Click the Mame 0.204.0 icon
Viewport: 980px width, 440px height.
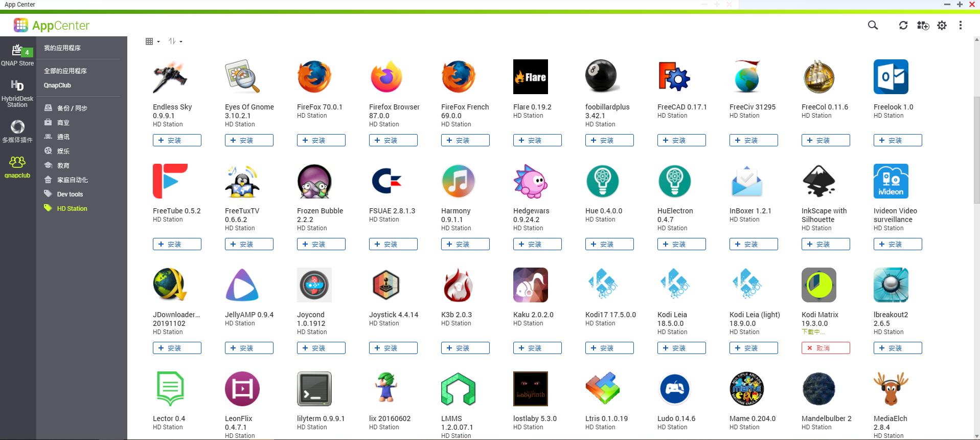click(x=747, y=389)
